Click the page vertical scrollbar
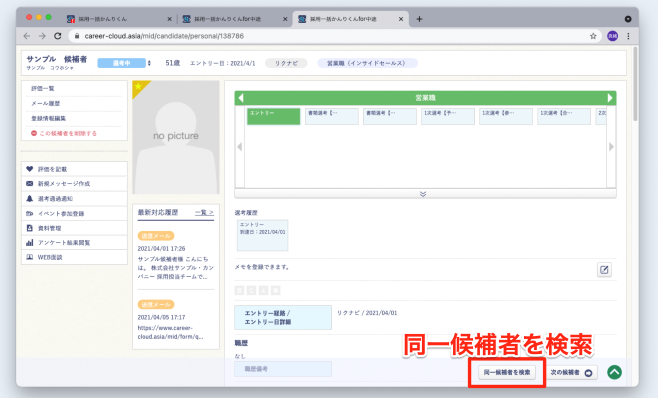 (x=635, y=84)
